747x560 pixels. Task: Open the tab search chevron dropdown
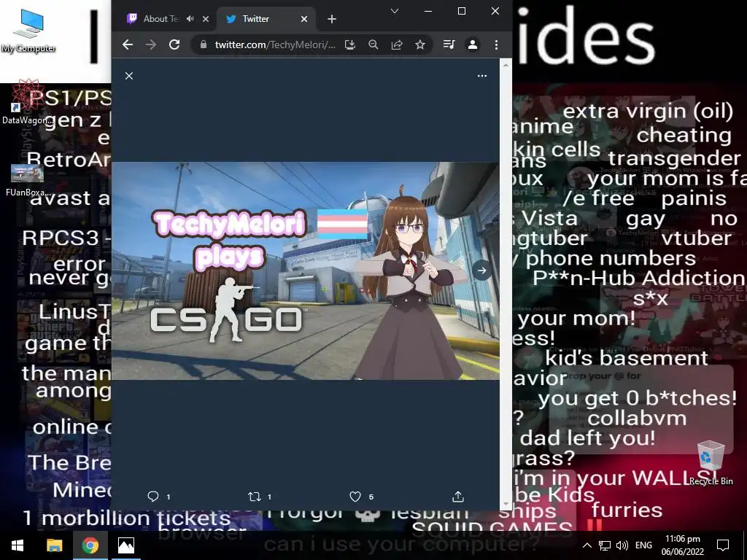(x=395, y=11)
